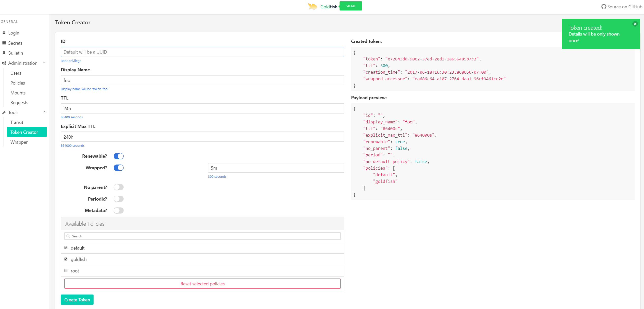644x309 pixels.
Task: Collapse the Tools menu chevron
Action: tap(44, 112)
